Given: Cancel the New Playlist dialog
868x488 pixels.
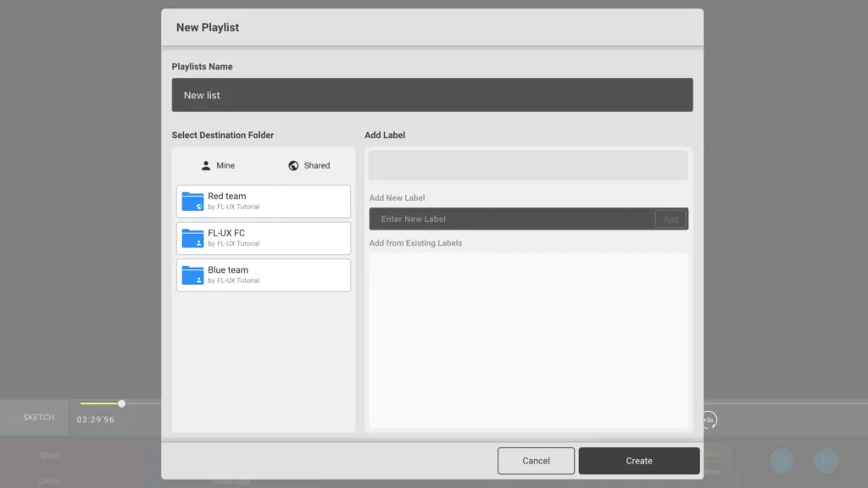Looking at the screenshot, I should pos(536,461).
